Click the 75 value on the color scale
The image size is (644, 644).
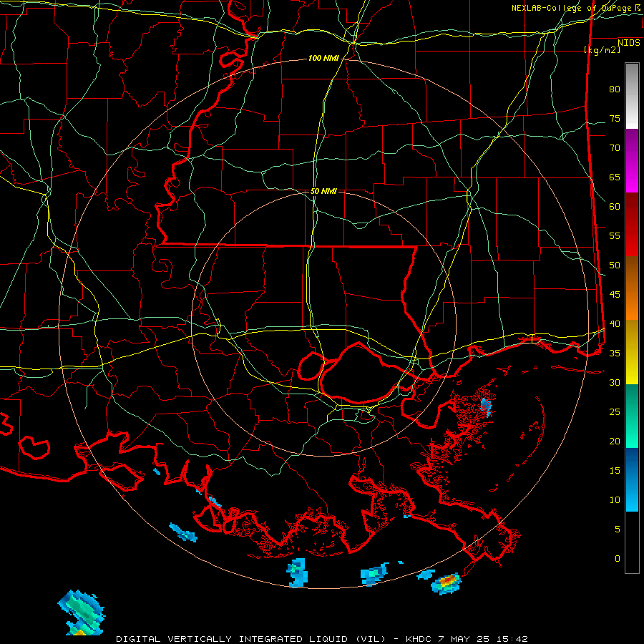615,119
